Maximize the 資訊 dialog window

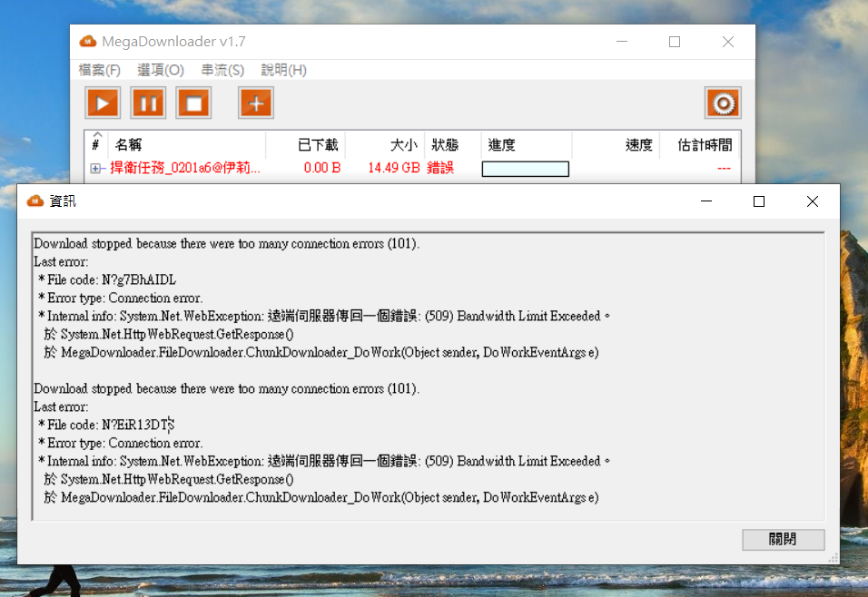point(759,201)
